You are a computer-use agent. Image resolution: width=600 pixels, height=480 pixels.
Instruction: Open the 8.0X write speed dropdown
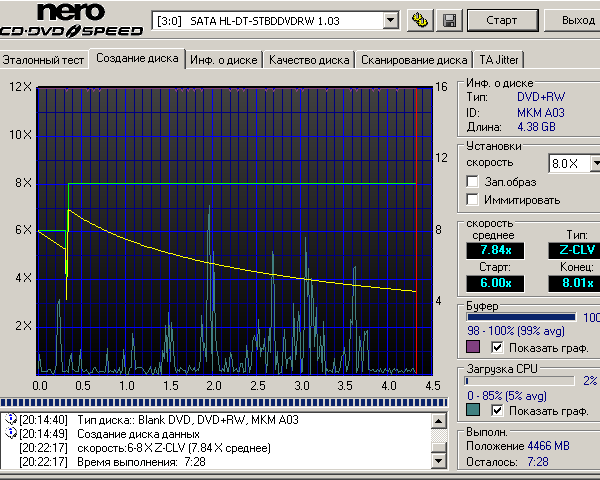[x=595, y=164]
